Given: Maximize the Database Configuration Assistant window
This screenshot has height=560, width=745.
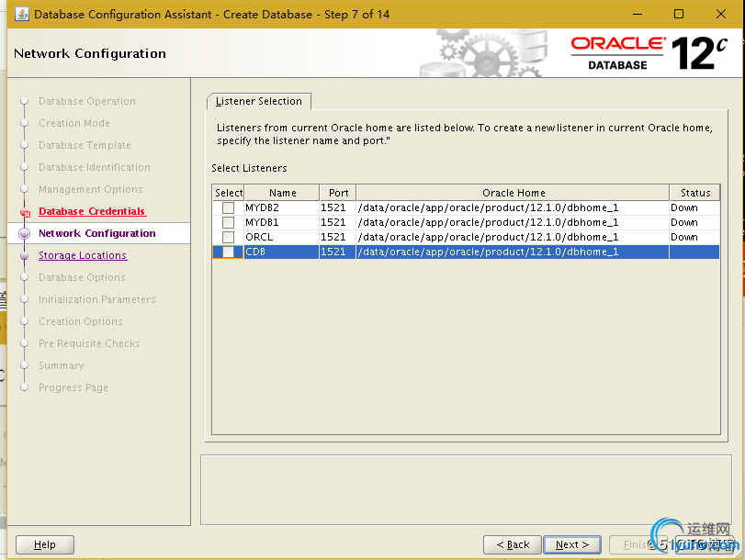Looking at the screenshot, I should click(x=679, y=14).
